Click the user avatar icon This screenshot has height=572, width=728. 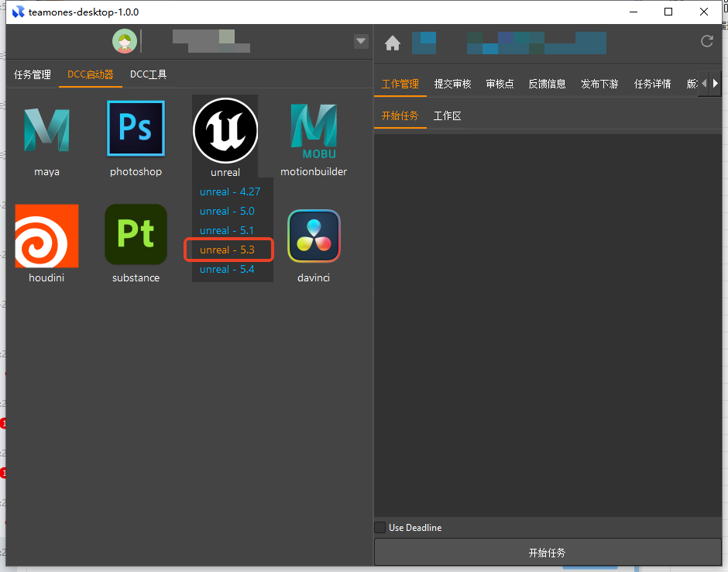click(x=124, y=41)
